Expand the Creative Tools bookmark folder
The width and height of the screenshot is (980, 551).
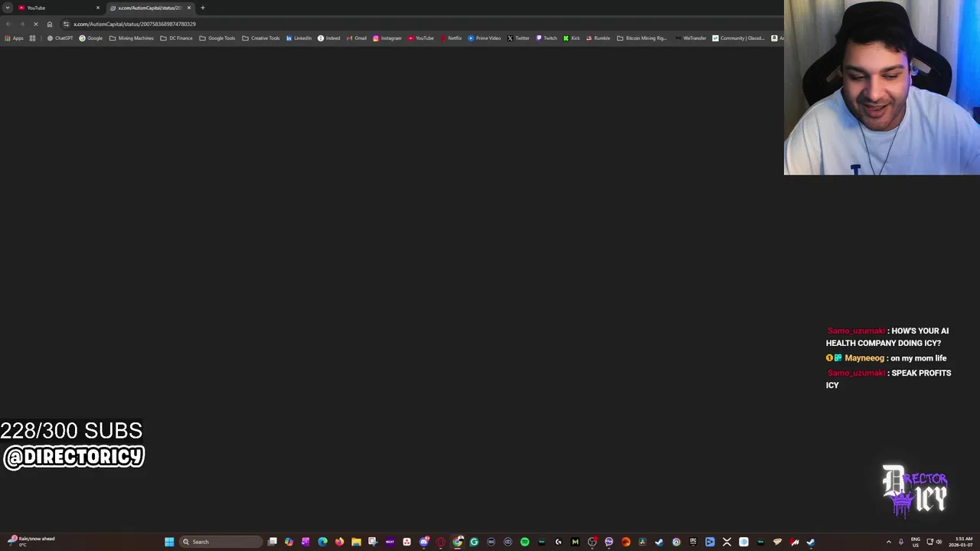261,38
